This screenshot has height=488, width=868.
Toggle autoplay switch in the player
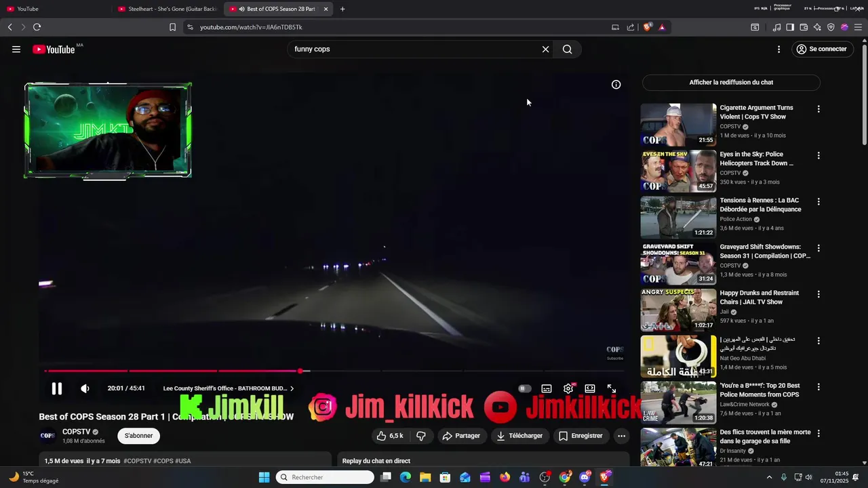(x=525, y=388)
